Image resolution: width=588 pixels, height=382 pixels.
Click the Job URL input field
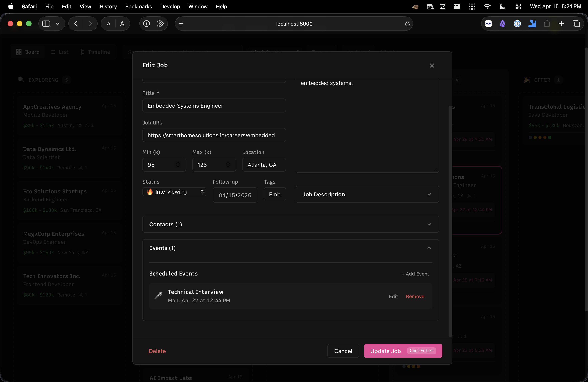pos(214,135)
